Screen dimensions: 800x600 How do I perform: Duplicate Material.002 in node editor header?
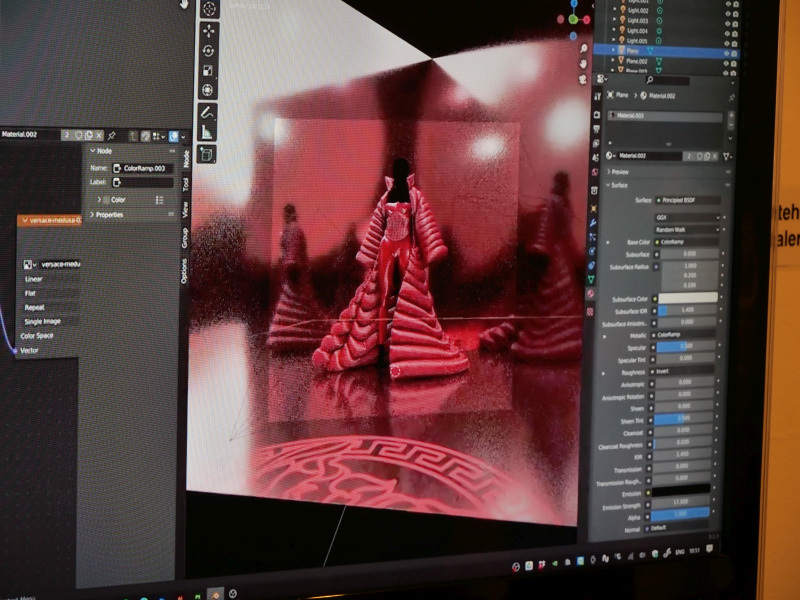pos(89,135)
